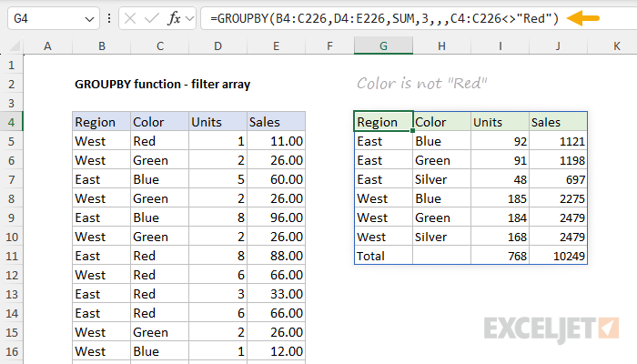Click the Name Box showing G4
Screen dimensions: 637x364
coord(53,18)
